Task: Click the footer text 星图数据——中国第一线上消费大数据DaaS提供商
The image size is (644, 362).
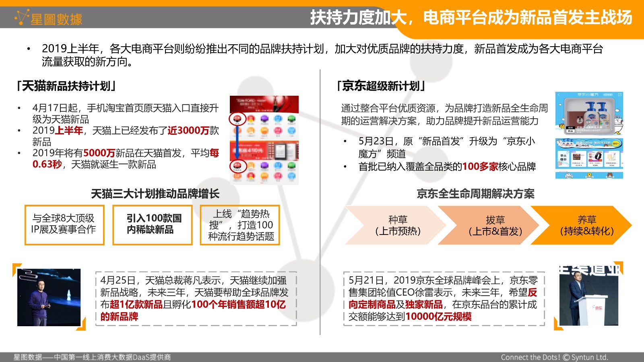Action: pyautogui.click(x=92, y=357)
